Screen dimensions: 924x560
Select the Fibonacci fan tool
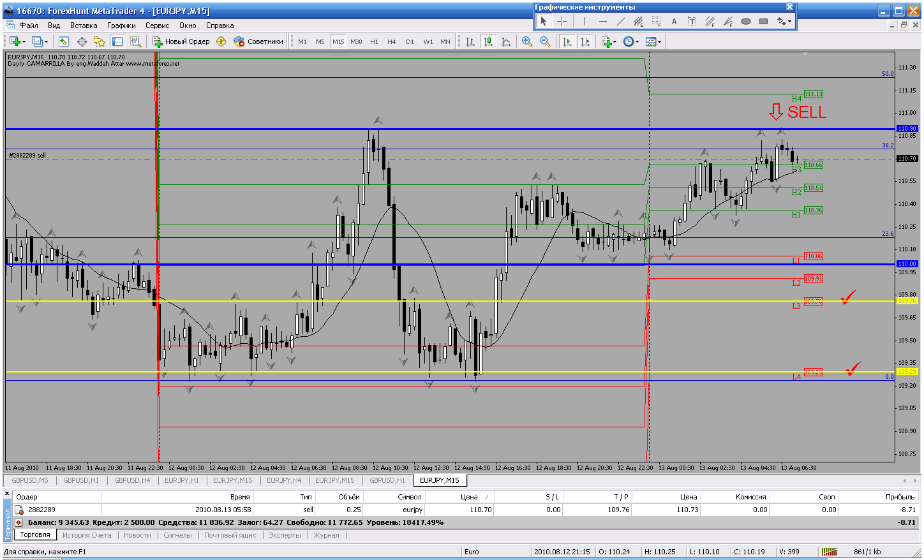click(727, 21)
